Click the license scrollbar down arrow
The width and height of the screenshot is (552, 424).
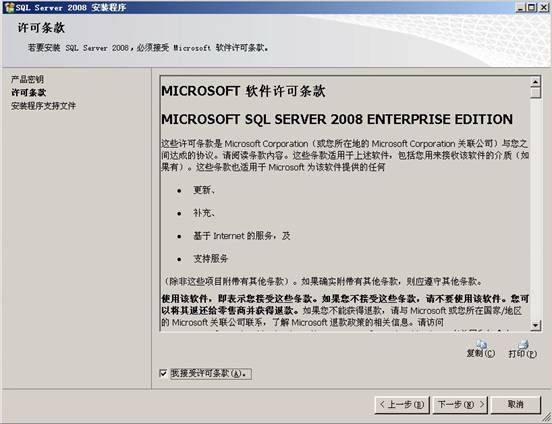[535, 325]
